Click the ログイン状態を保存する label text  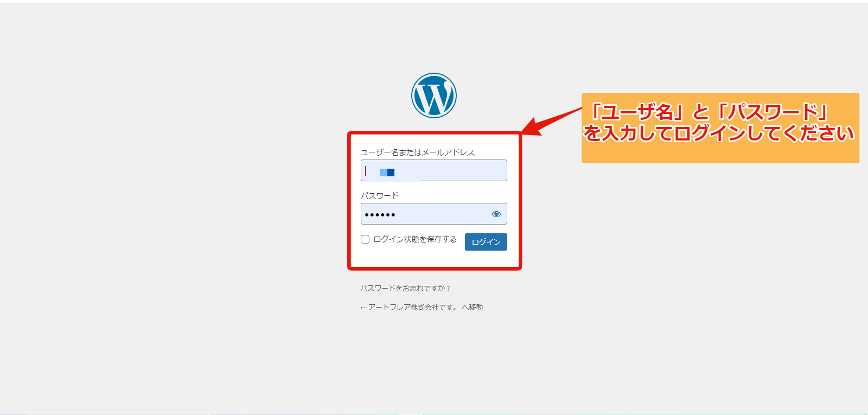415,239
